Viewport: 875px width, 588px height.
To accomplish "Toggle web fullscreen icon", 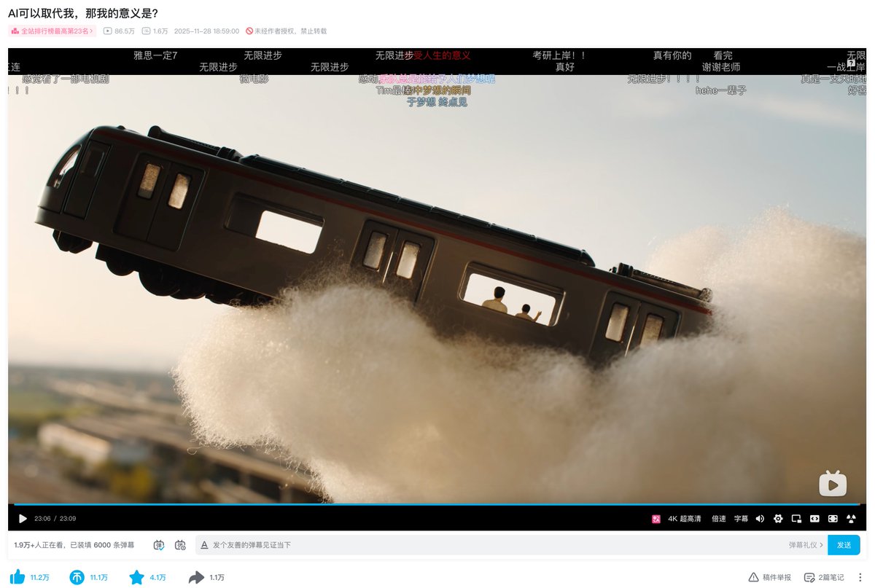I will tap(833, 519).
